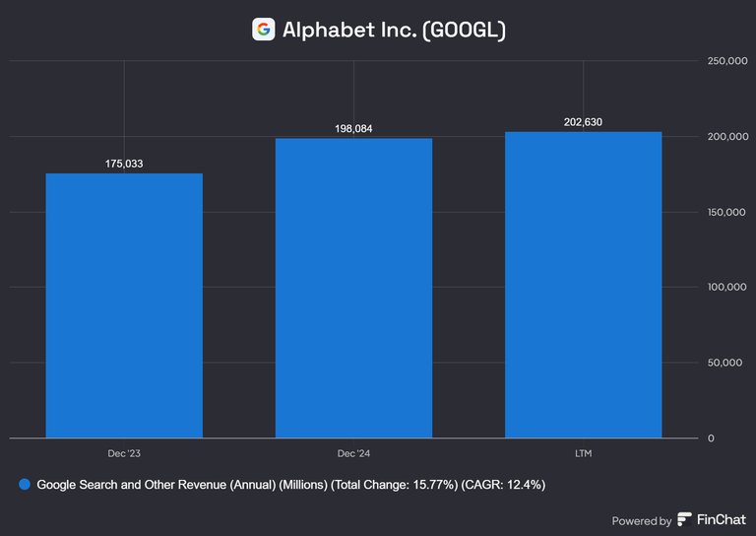This screenshot has height=536, width=756.
Task: Select the Dec '24 revenue bar
Action: tap(353, 288)
